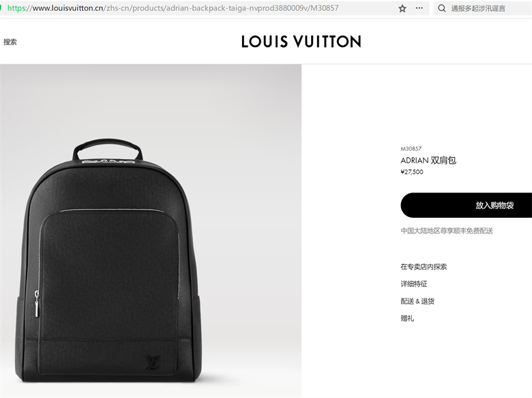Expand 在专卖店内探索 section
Screen dimensions: 532x398
point(424,266)
